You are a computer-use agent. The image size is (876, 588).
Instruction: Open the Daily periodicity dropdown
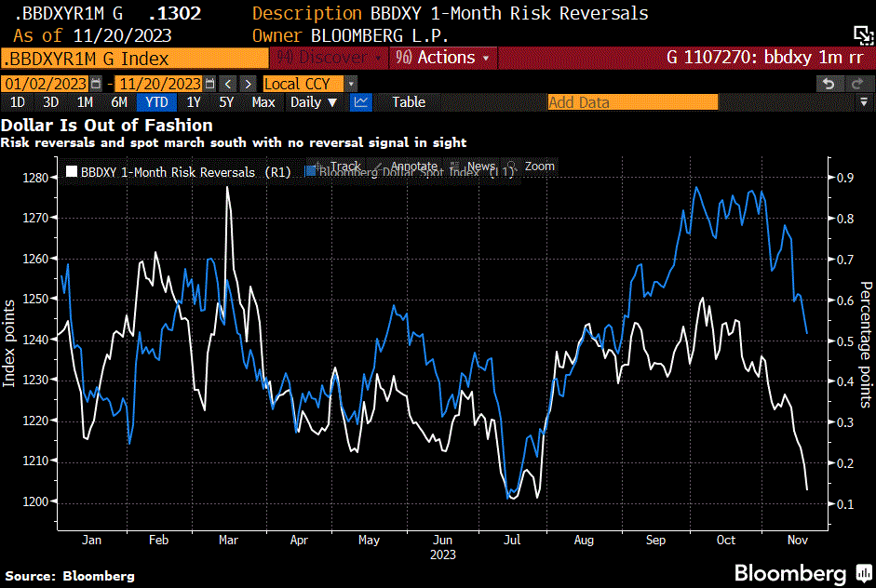tap(314, 102)
